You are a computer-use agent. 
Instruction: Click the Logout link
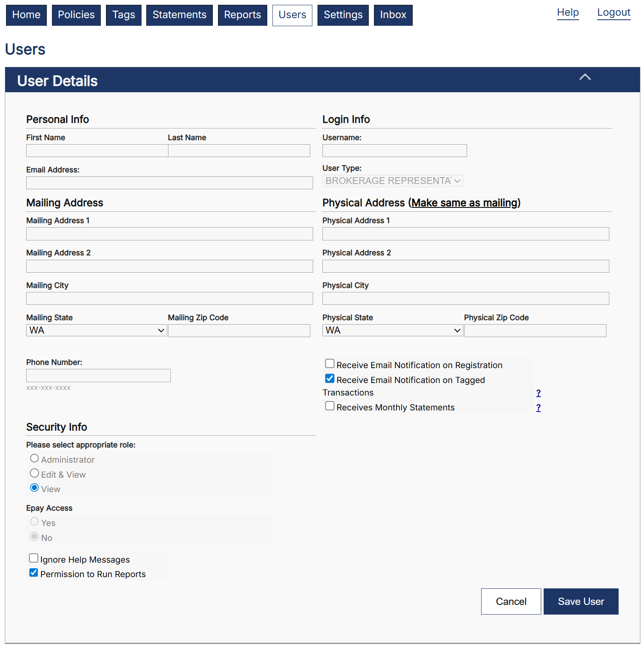click(614, 12)
